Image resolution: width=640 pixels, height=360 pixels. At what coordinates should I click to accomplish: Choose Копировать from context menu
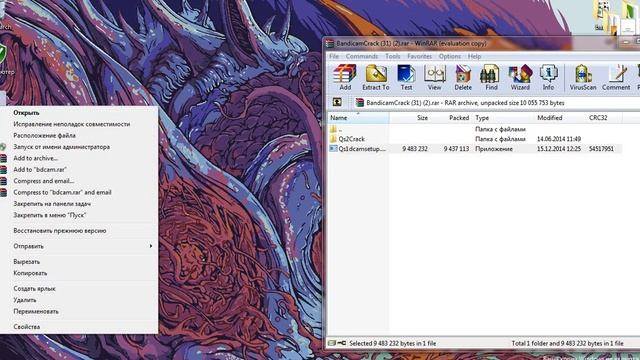click(79, 273)
